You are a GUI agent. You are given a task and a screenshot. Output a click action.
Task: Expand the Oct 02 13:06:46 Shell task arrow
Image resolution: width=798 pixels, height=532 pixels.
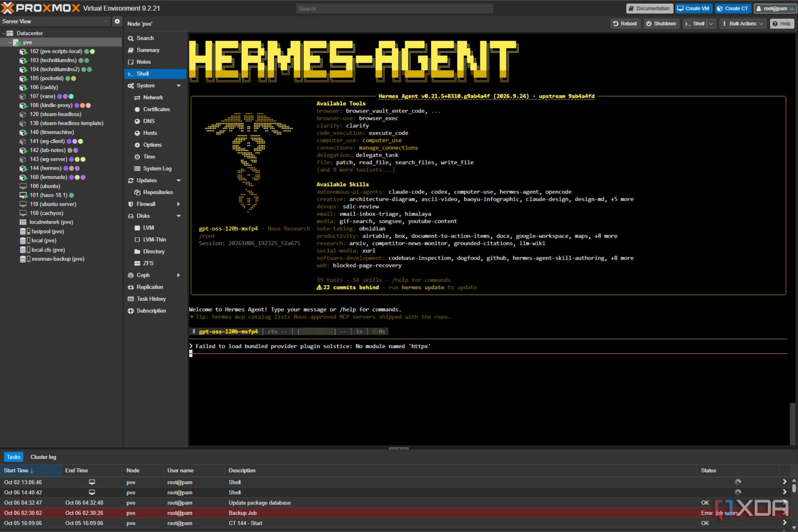784,482
